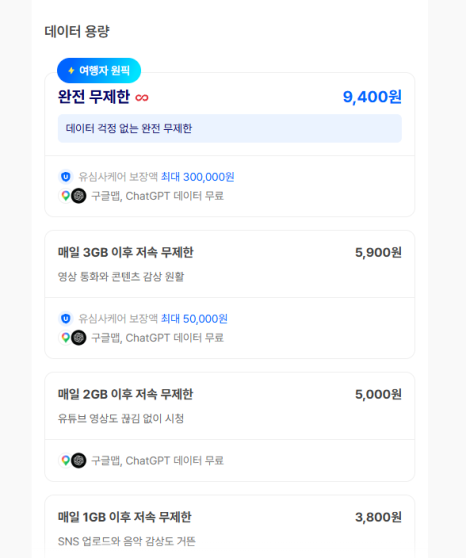
Task: Click the lightning bolt icon in the badge
Action: (71, 70)
